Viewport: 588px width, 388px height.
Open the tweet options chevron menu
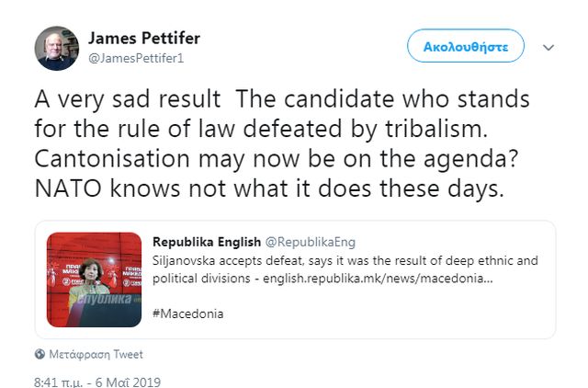point(548,46)
